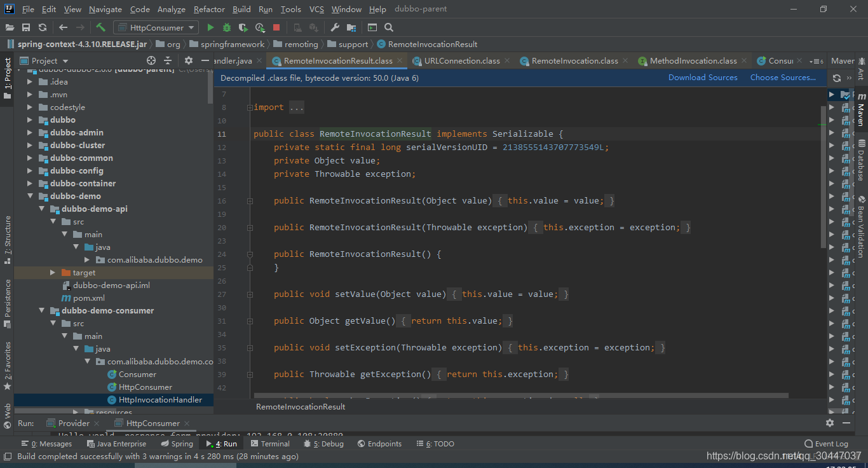Collapse the dubbo-demo-consumer module
This screenshot has height=468, width=868.
pyautogui.click(x=41, y=310)
